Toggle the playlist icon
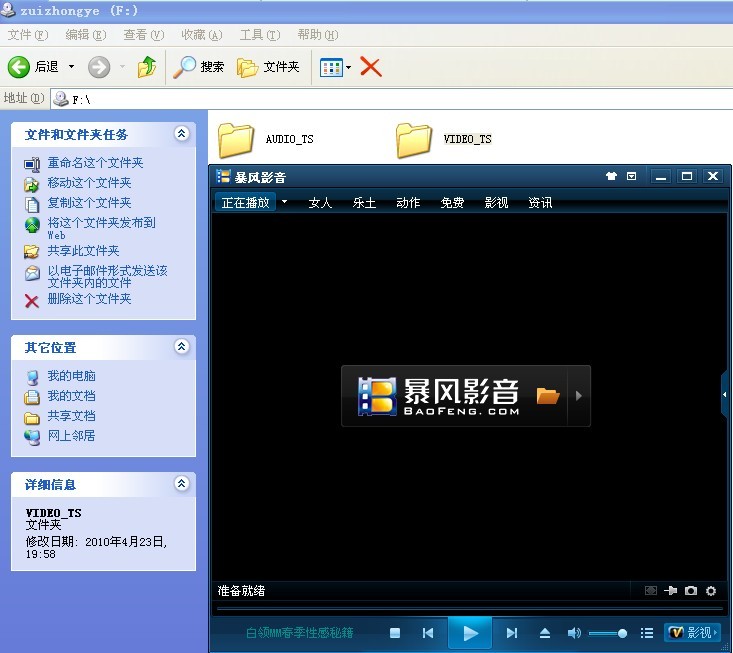The height and width of the screenshot is (653, 733). [647, 633]
